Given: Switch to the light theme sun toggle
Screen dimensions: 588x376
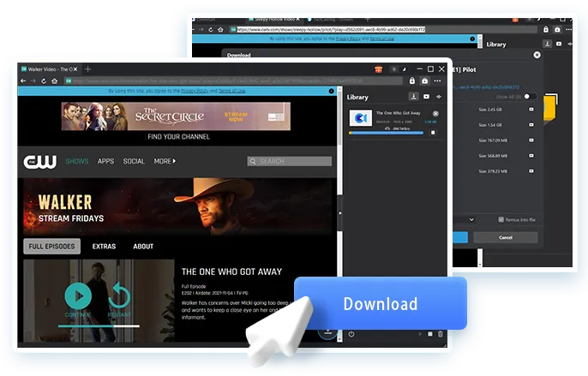Looking at the screenshot, I should 393,69.
